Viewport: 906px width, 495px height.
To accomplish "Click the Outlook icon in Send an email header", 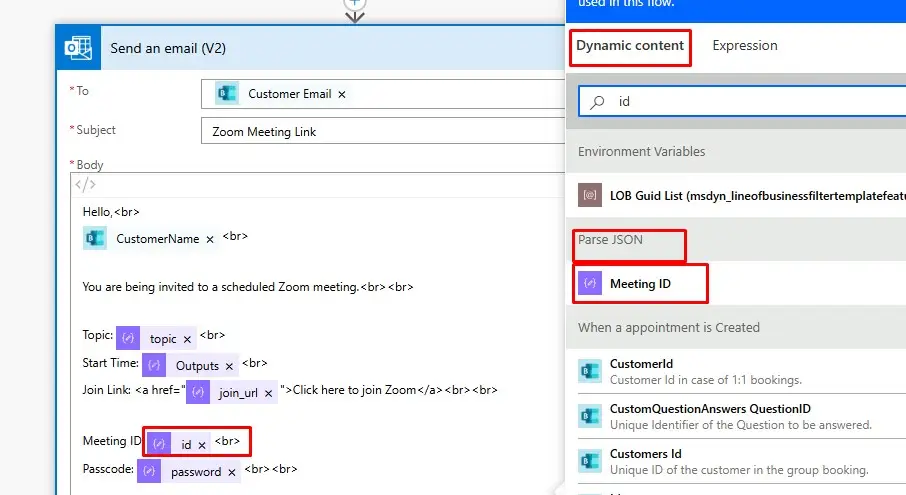I will coord(79,48).
